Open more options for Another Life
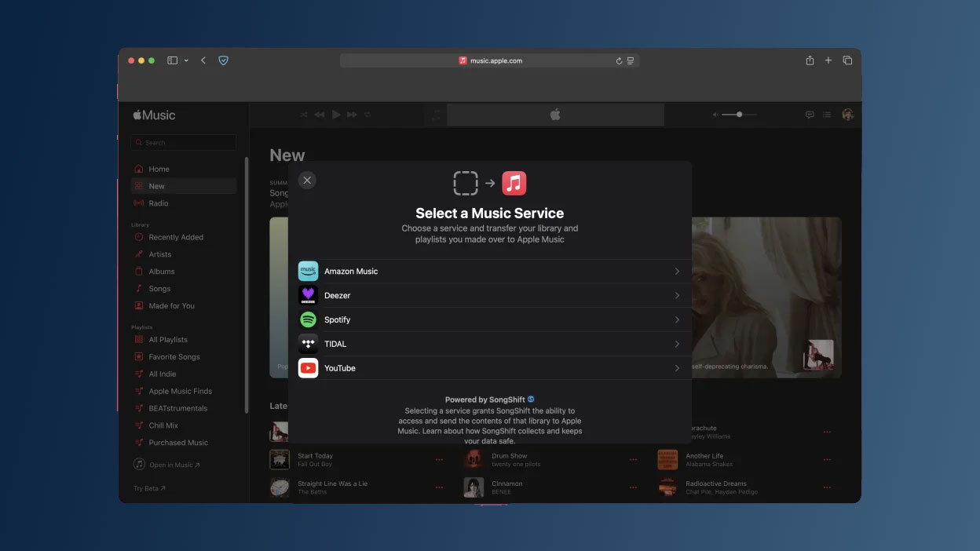 point(827,460)
